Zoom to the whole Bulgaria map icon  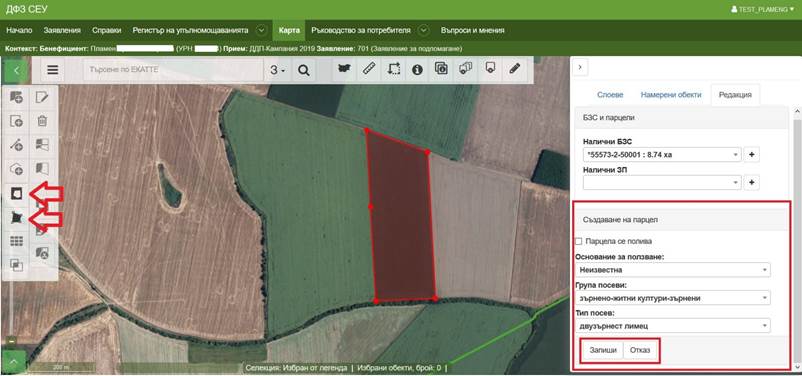pos(345,69)
